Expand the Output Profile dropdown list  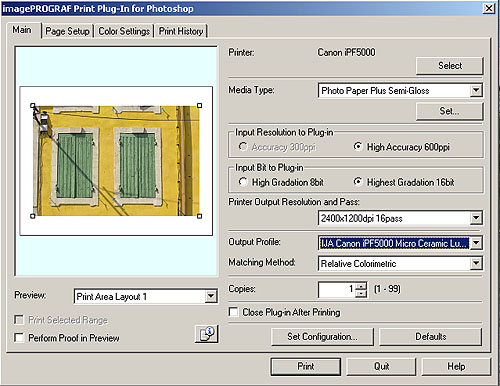(476, 243)
